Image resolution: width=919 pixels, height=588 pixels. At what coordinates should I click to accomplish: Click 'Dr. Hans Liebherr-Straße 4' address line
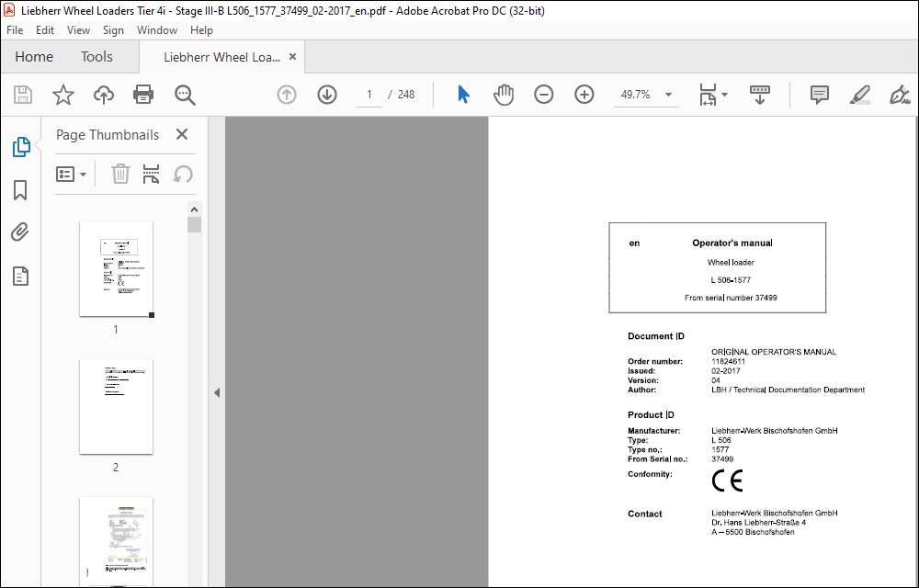point(758,523)
